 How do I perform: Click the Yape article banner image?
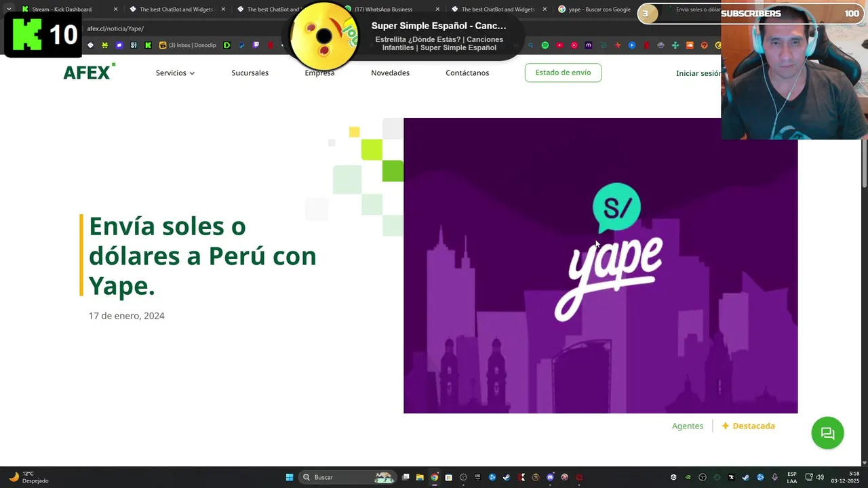[x=600, y=266]
